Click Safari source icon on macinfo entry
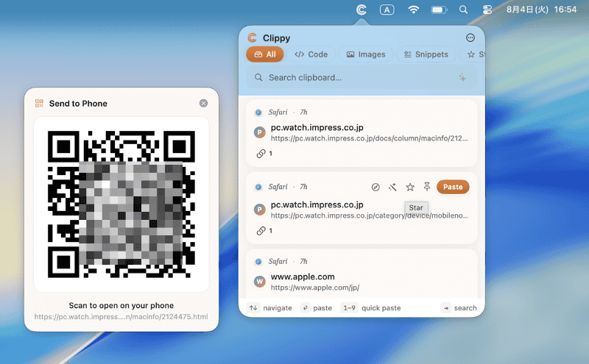589x364 pixels. (258, 113)
